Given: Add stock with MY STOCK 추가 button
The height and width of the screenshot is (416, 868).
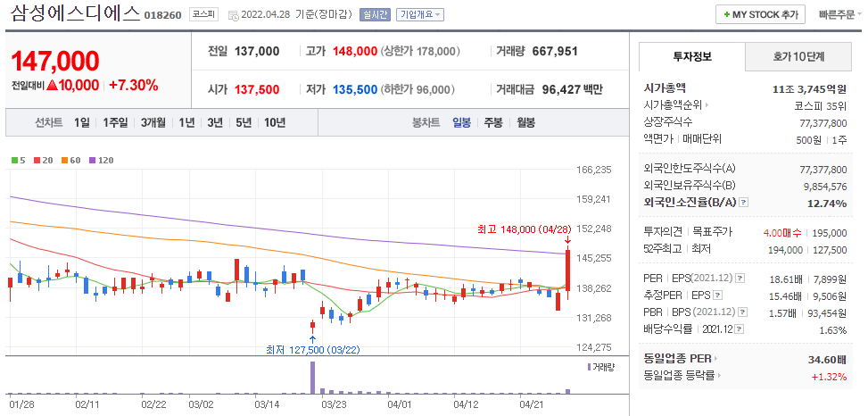Looking at the screenshot, I should (x=760, y=15).
